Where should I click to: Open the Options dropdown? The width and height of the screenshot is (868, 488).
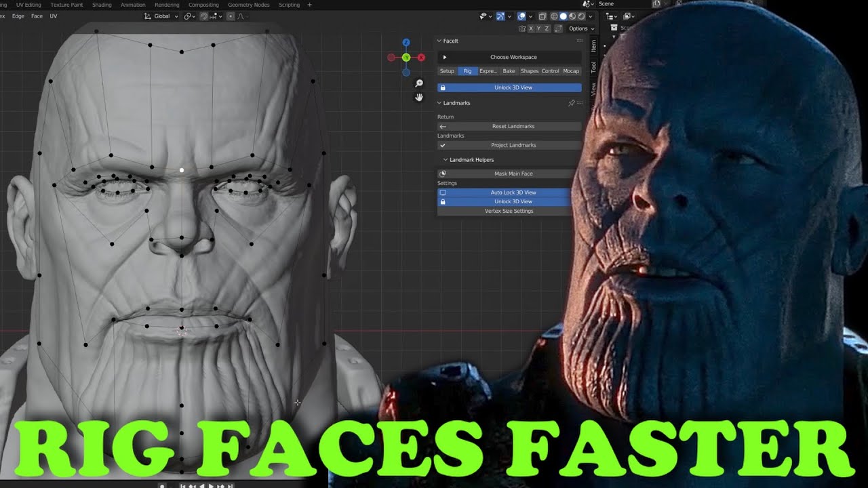point(582,28)
